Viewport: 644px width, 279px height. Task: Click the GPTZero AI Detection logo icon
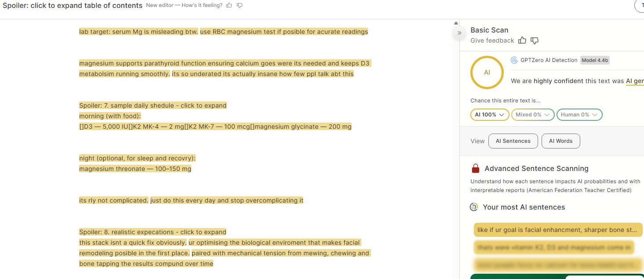tap(514, 60)
